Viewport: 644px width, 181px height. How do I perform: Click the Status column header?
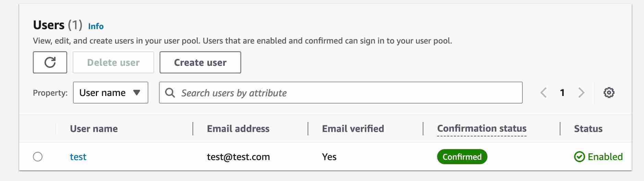click(x=588, y=129)
